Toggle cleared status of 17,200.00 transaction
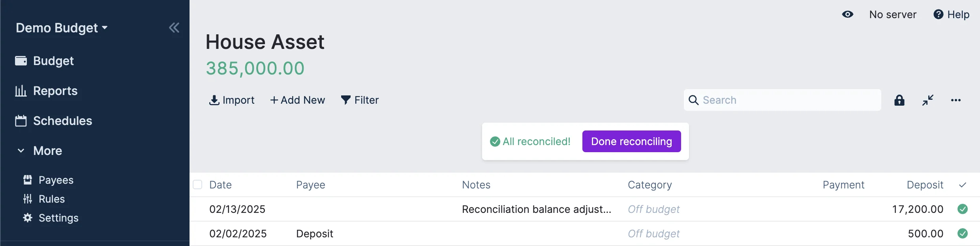980x246 pixels. pos(963,209)
